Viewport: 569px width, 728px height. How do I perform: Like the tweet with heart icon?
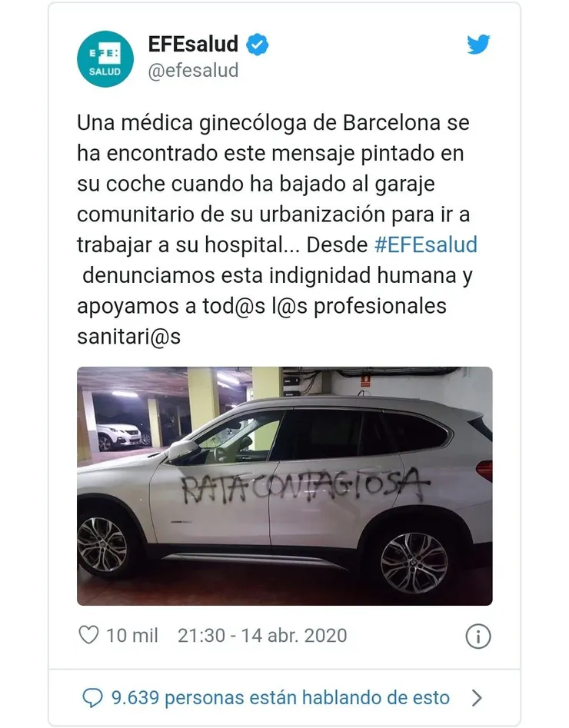[88, 635]
